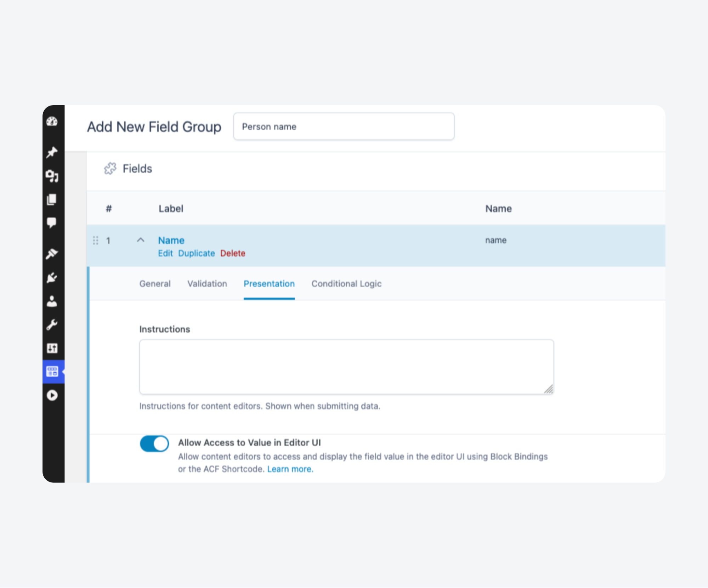
Task: Open the Learn more link
Action: pyautogui.click(x=290, y=469)
